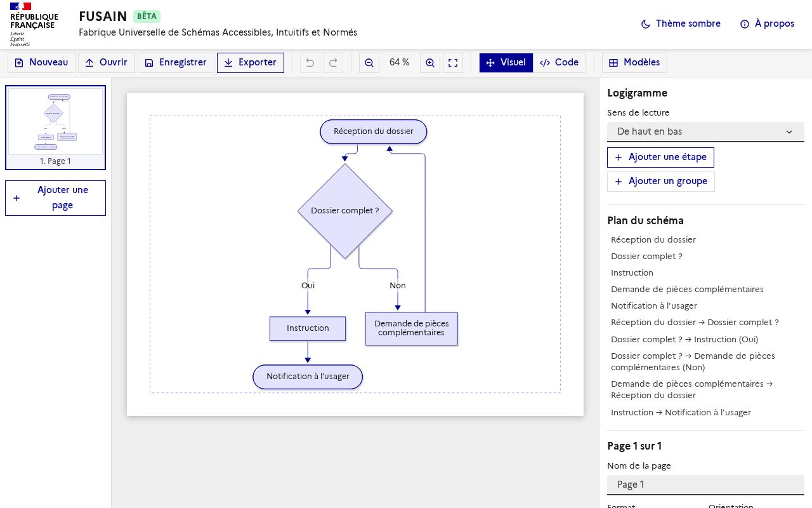The image size is (812, 508).
Task: Click the 'Oui' connector label
Action: click(308, 286)
